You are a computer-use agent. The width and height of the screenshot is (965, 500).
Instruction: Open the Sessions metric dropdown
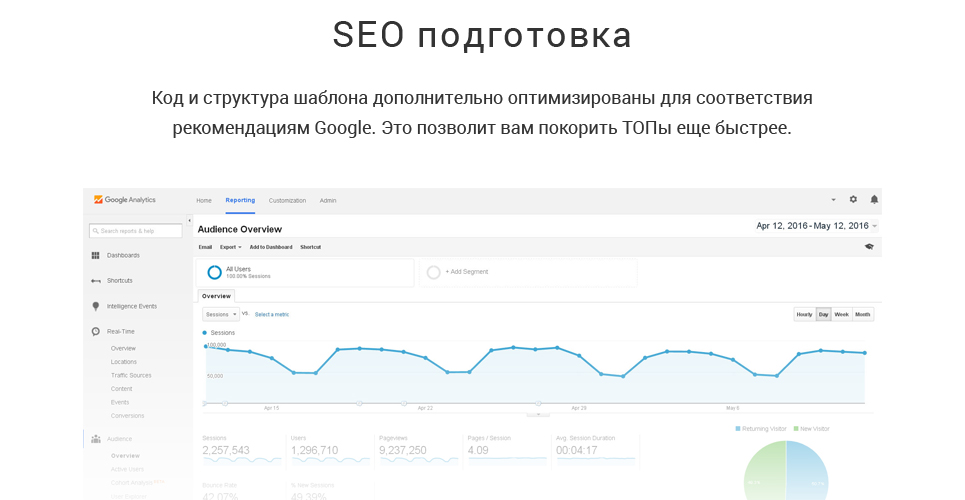pyautogui.click(x=220, y=314)
